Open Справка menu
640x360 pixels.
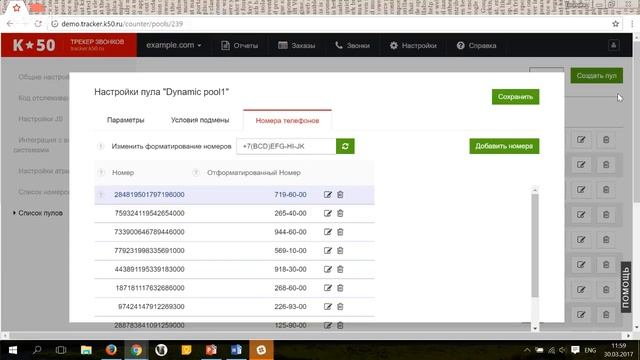tap(476, 45)
